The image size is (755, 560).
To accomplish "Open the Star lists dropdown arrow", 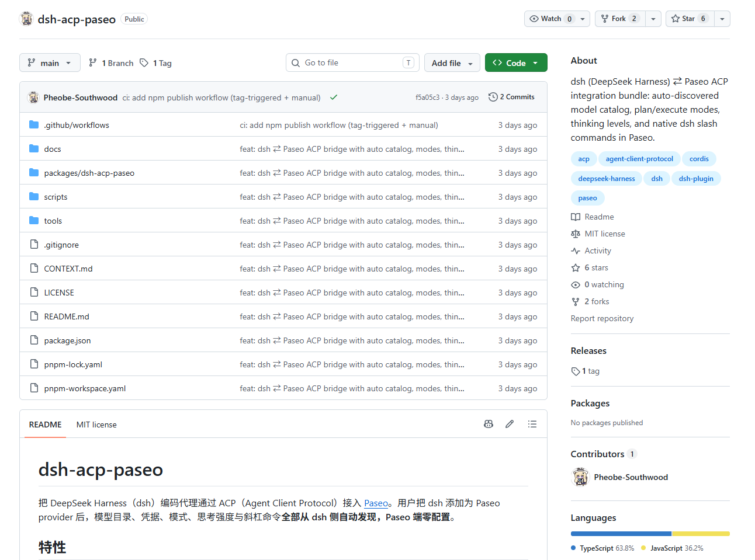I will pos(722,19).
